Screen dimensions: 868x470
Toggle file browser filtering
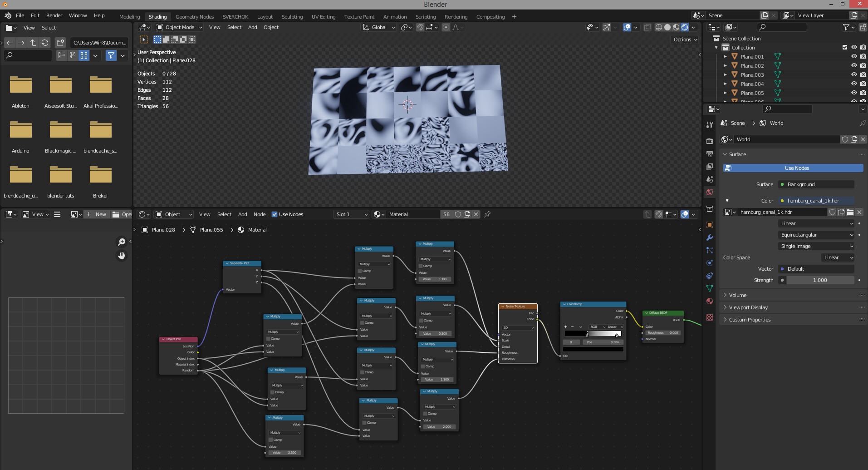click(x=111, y=55)
